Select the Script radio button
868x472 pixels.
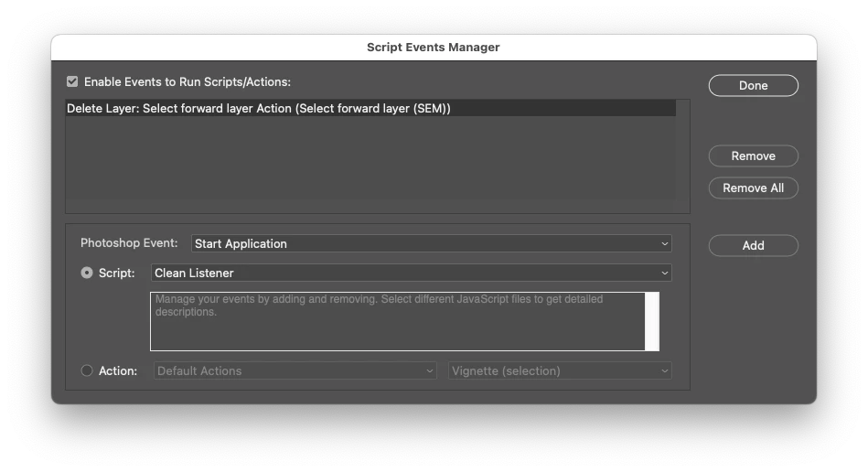point(87,273)
